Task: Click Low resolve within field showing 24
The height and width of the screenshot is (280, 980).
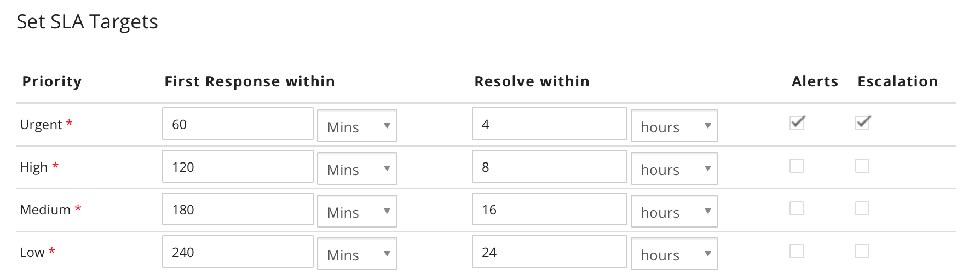Action: [549, 252]
